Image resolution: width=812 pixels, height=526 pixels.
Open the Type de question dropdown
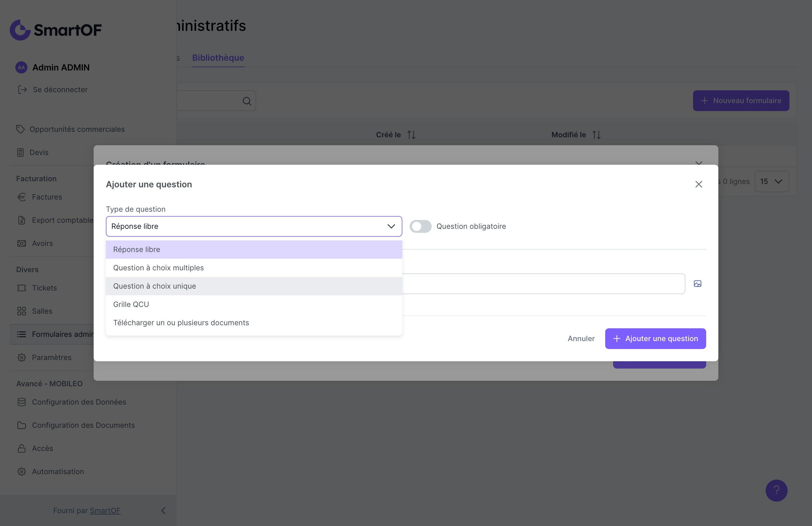pos(253,226)
